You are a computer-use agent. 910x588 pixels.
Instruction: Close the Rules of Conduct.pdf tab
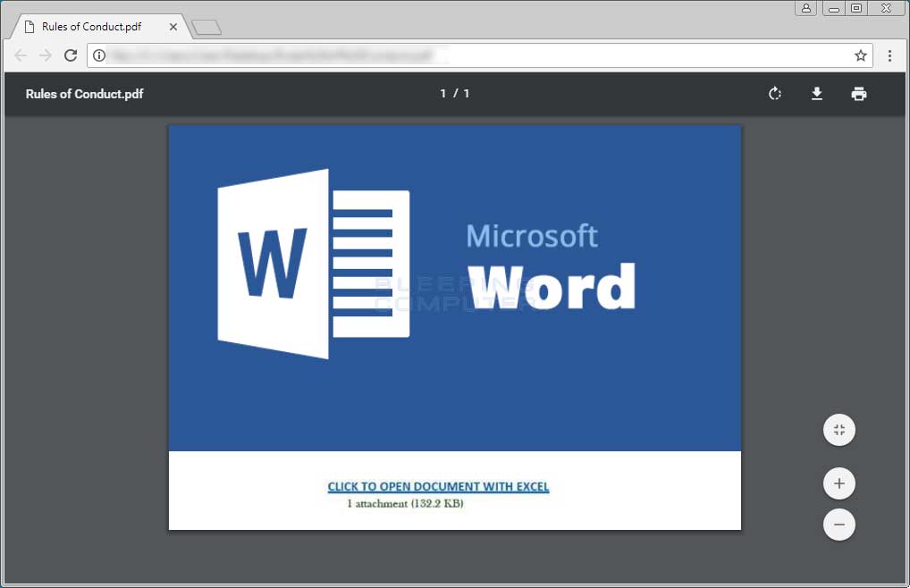pyautogui.click(x=173, y=27)
